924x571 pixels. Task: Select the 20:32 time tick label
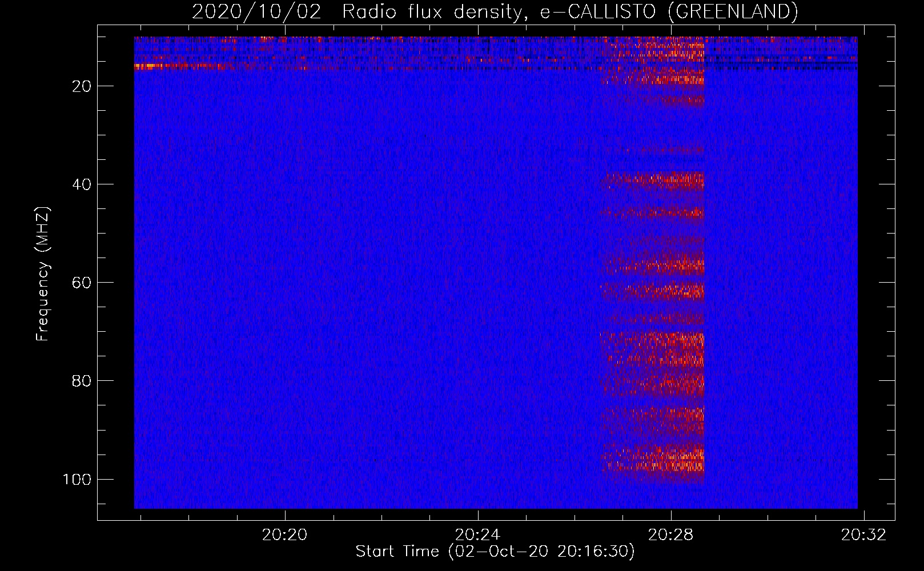pyautogui.click(x=864, y=534)
